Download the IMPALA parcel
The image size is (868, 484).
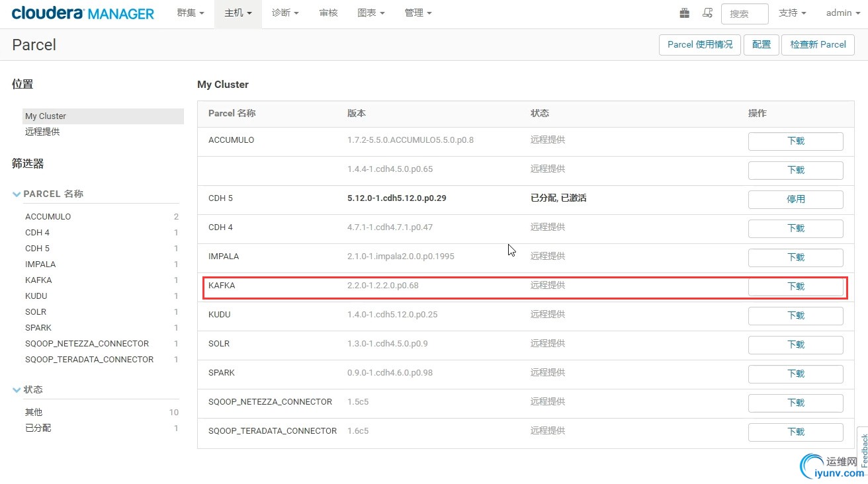[795, 257]
